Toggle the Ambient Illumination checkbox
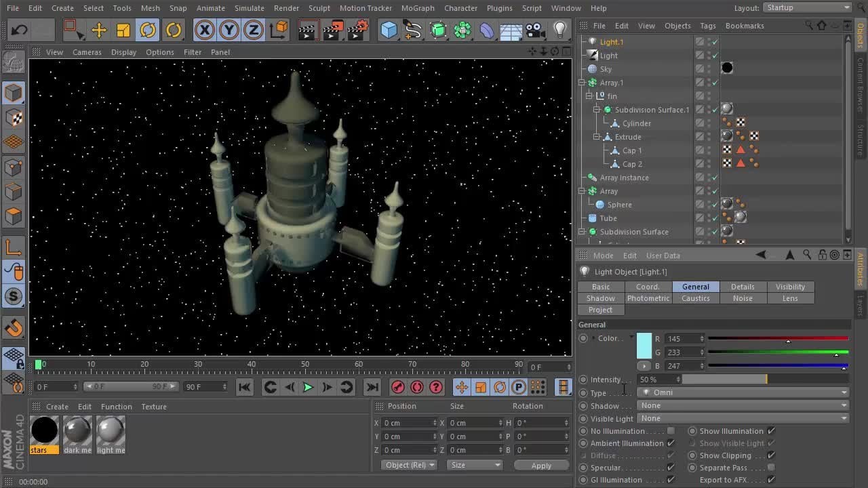 671,443
